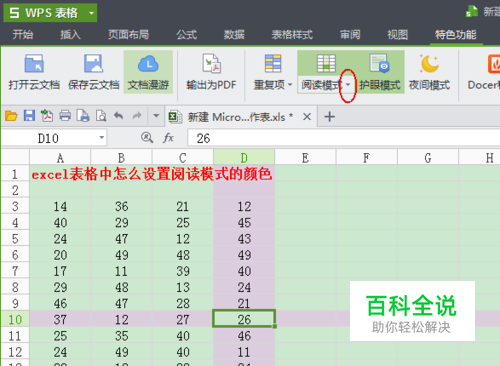This screenshot has height=366, width=500.
Task: Click the Name Box showing D10
Action: coord(49,138)
